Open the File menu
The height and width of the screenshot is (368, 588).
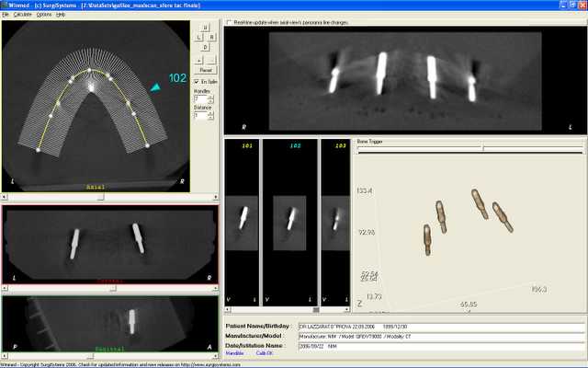(6, 15)
